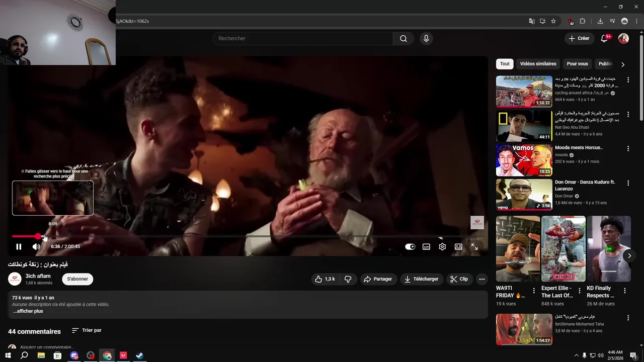Open YouTube account avatar menu
Viewport: 644px width, 362px height.
623,39
